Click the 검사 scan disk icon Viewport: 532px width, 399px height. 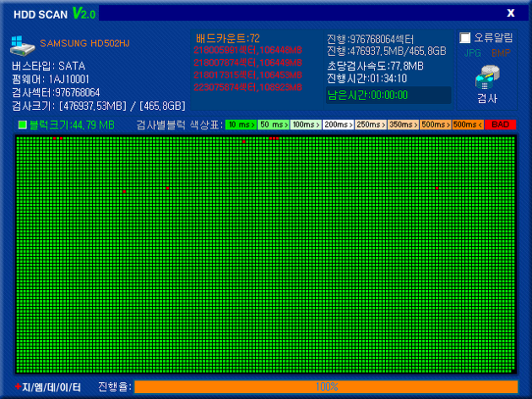point(487,78)
